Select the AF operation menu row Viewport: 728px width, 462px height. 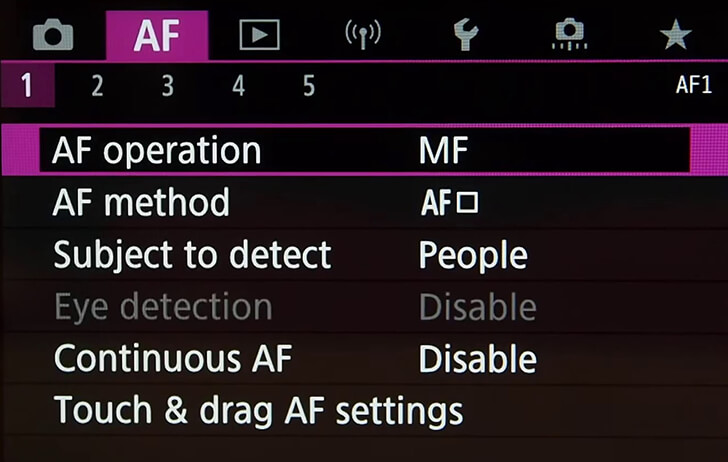click(157, 151)
